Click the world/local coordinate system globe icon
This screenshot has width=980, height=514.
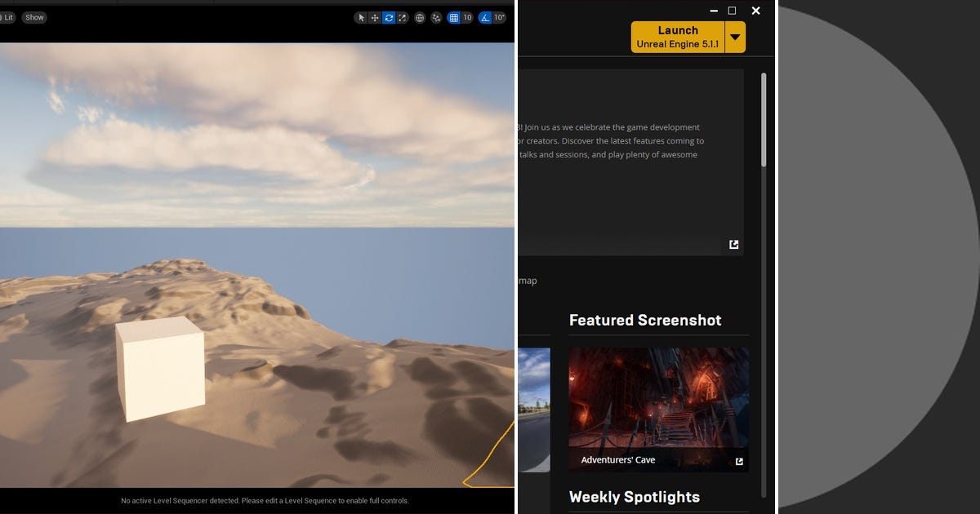[x=419, y=17]
